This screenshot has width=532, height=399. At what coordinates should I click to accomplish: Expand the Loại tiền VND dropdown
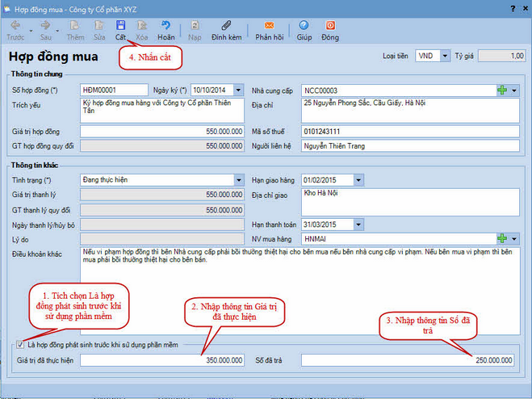[x=445, y=56]
